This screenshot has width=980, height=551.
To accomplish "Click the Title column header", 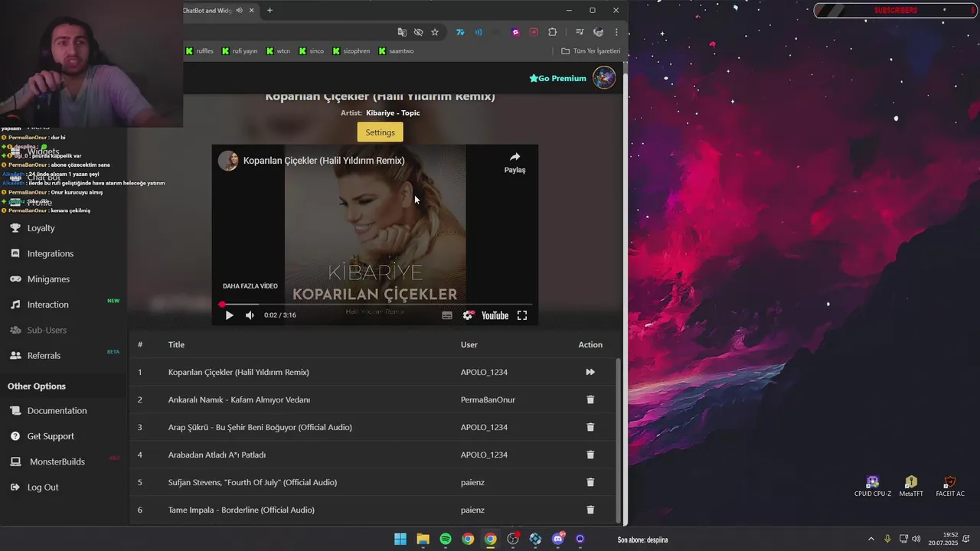I will tap(176, 344).
